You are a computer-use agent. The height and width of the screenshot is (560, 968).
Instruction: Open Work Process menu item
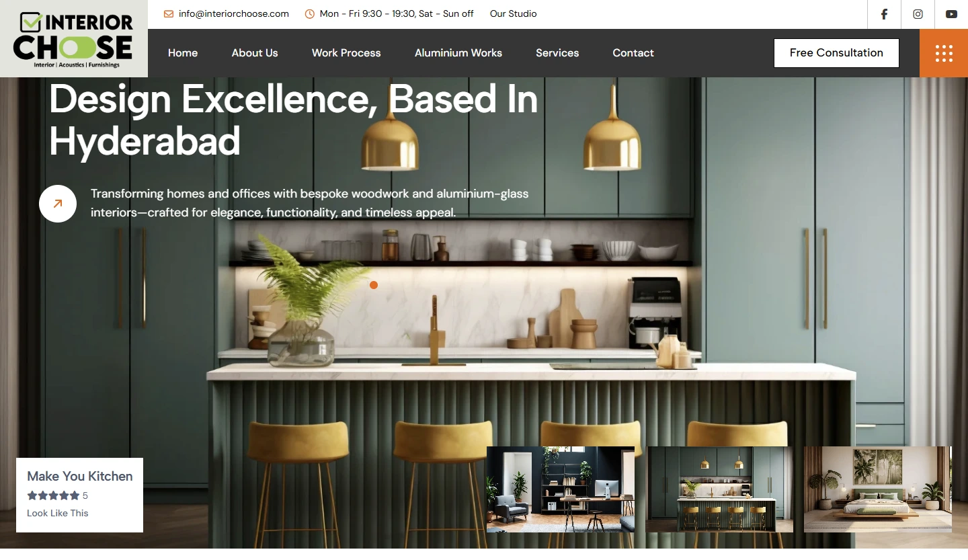click(346, 53)
